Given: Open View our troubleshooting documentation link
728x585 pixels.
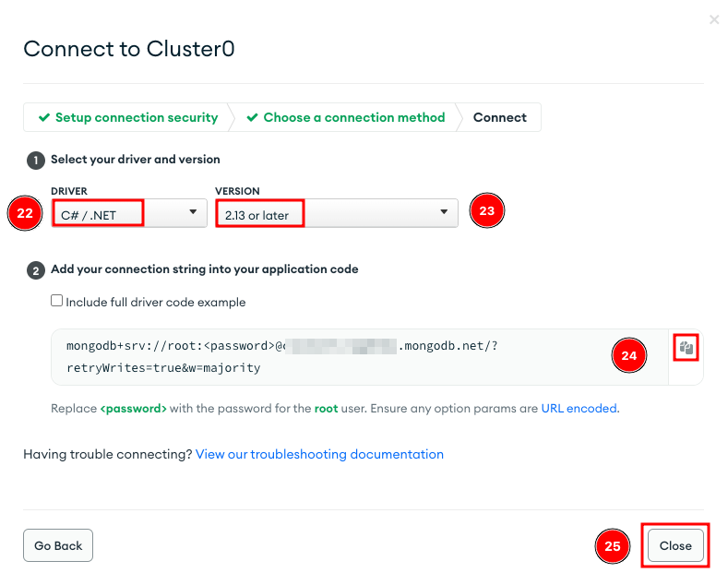Looking at the screenshot, I should 319,454.
